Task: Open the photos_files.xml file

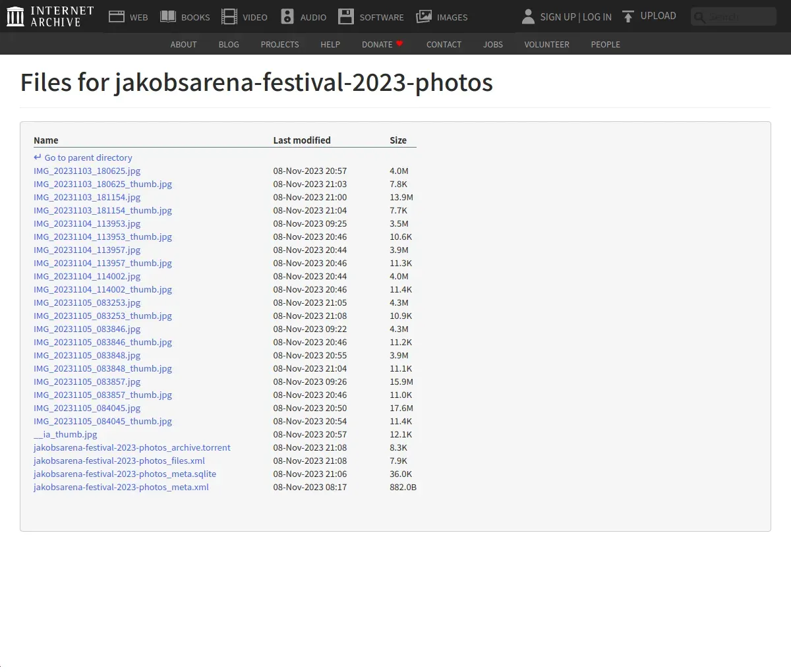Action: click(119, 461)
